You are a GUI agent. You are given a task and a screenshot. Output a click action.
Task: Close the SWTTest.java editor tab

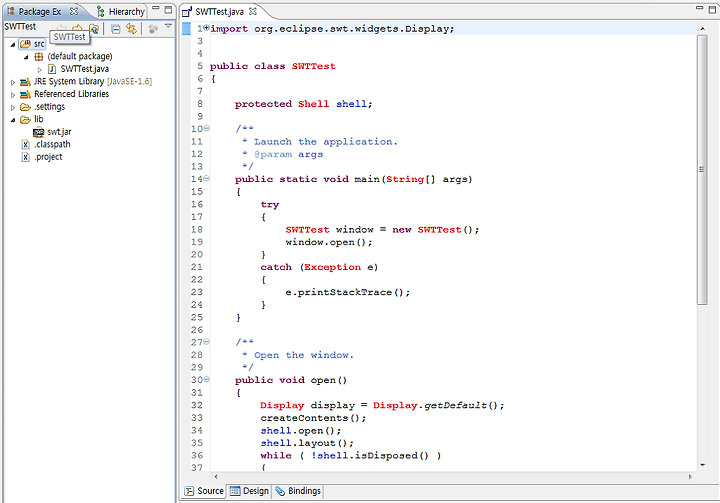253,11
